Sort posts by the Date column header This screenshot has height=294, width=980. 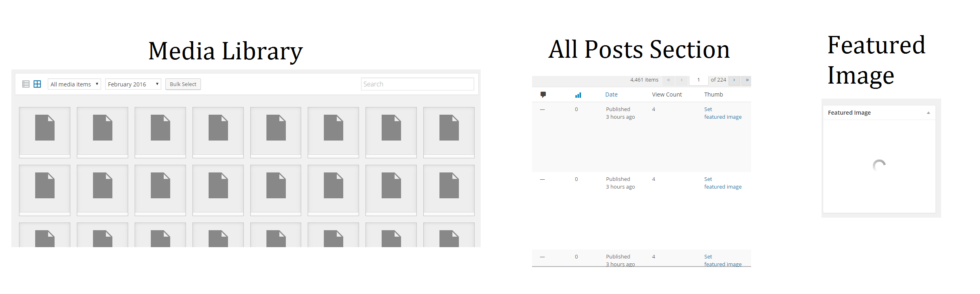coord(611,94)
